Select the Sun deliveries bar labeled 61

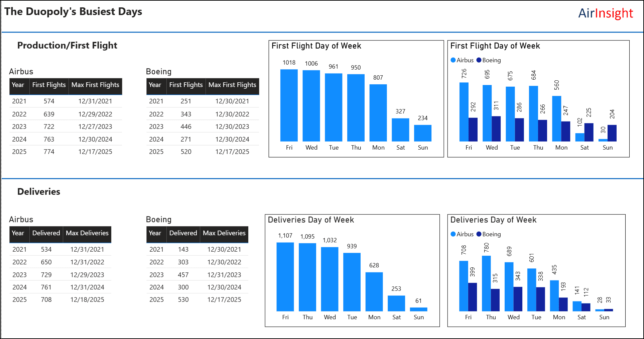[418, 309]
